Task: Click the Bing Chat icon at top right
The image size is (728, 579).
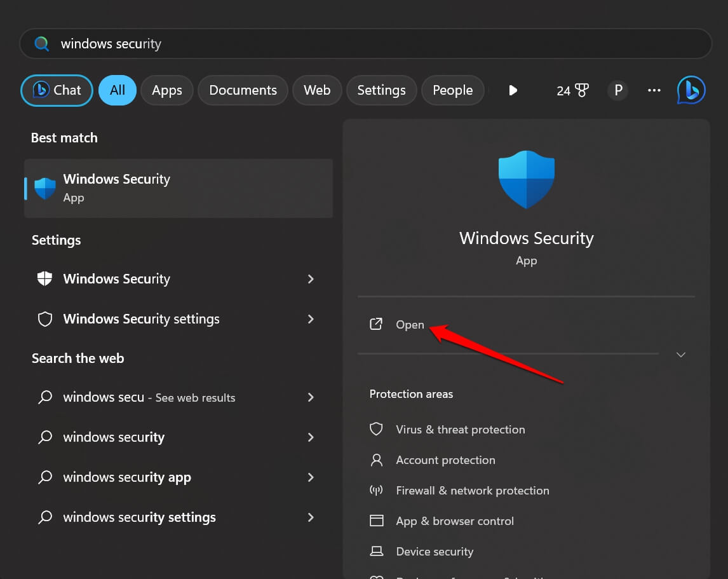Action: coord(691,90)
